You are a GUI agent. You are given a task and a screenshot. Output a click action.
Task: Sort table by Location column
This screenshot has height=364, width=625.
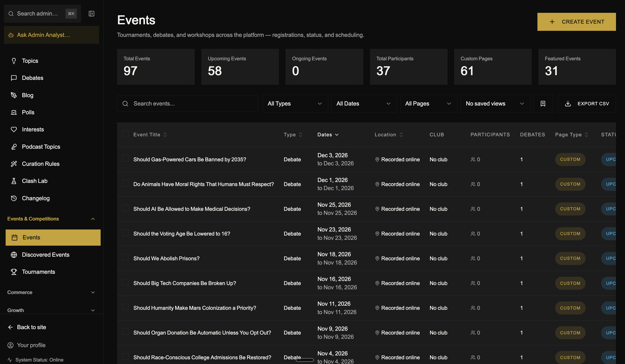pyautogui.click(x=389, y=135)
